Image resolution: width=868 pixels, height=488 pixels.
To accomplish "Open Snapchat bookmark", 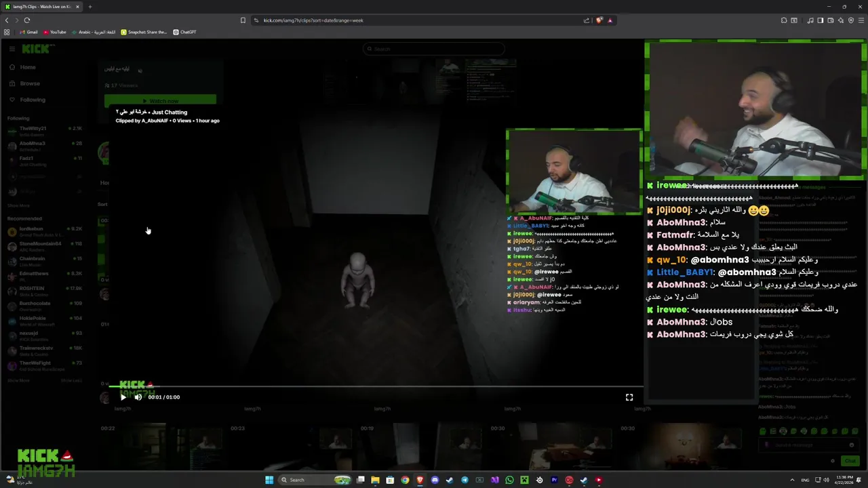I will pos(144,32).
